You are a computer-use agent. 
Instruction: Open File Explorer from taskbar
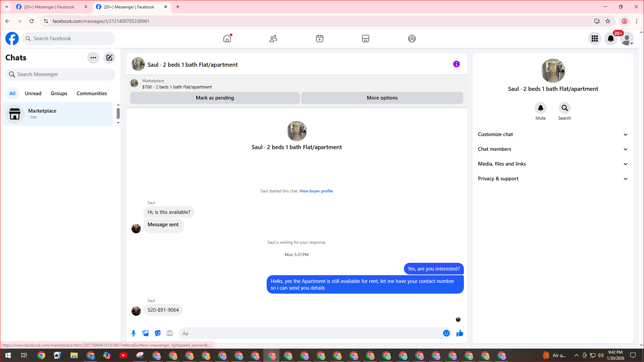pyautogui.click(x=74, y=355)
